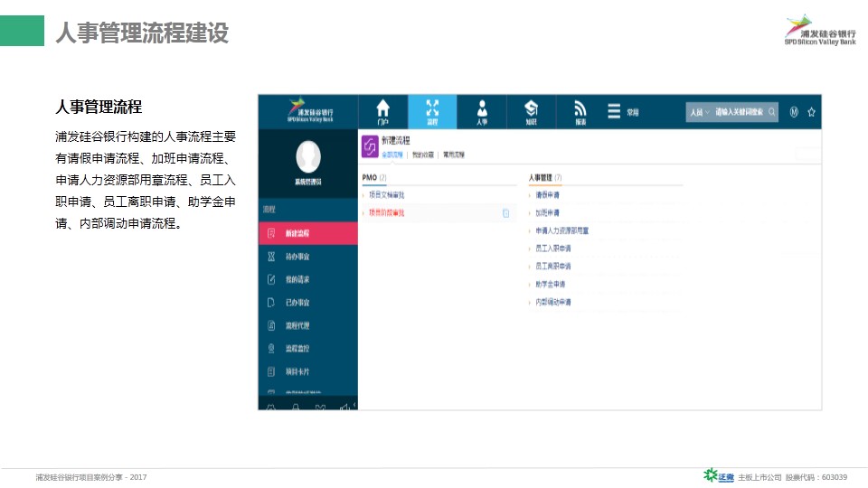The width and height of the screenshot is (868, 488).
Task: Open the 门户 home portal icon
Action: 382,112
